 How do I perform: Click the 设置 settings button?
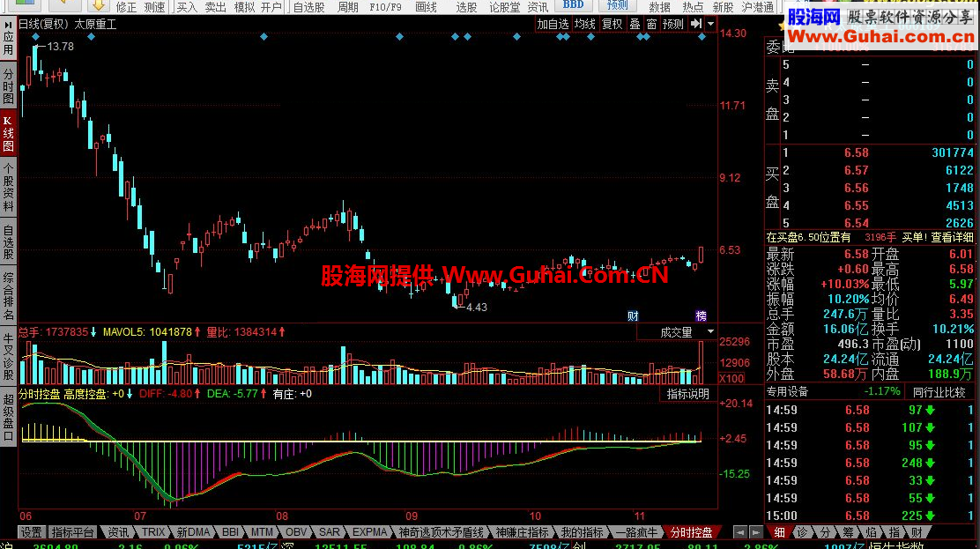[x=31, y=532]
